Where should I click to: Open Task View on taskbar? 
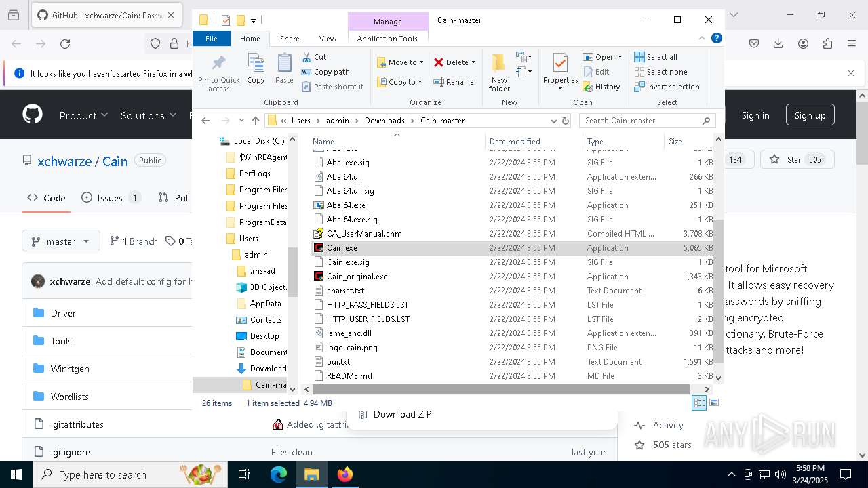[245, 474]
